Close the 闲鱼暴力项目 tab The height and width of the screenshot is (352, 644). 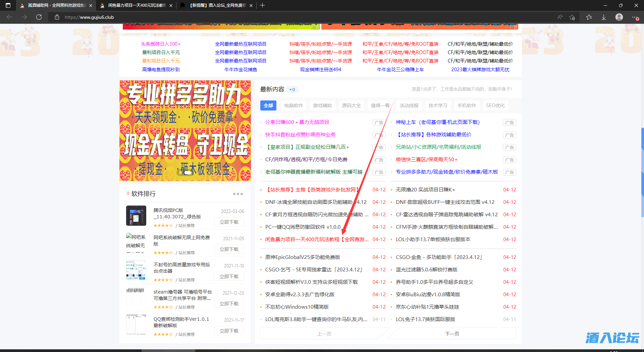[x=171, y=5]
